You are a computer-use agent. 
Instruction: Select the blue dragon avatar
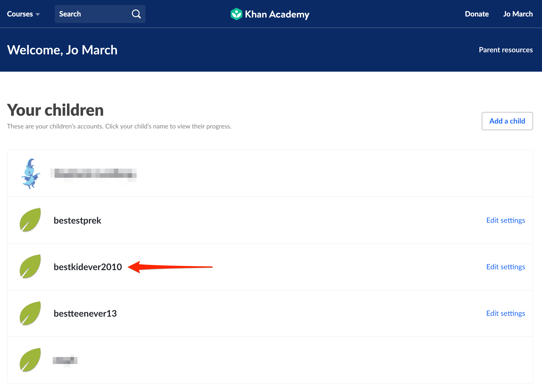point(31,174)
